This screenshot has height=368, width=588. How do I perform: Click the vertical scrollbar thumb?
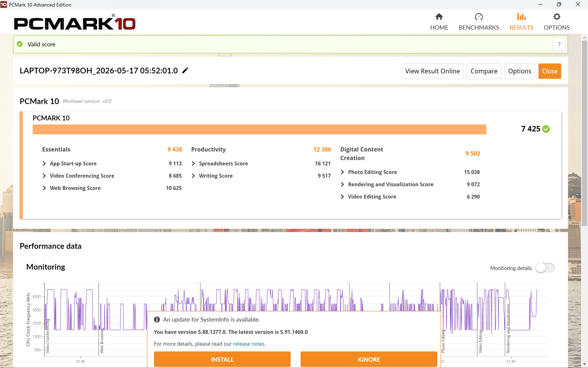pyautogui.click(x=585, y=133)
